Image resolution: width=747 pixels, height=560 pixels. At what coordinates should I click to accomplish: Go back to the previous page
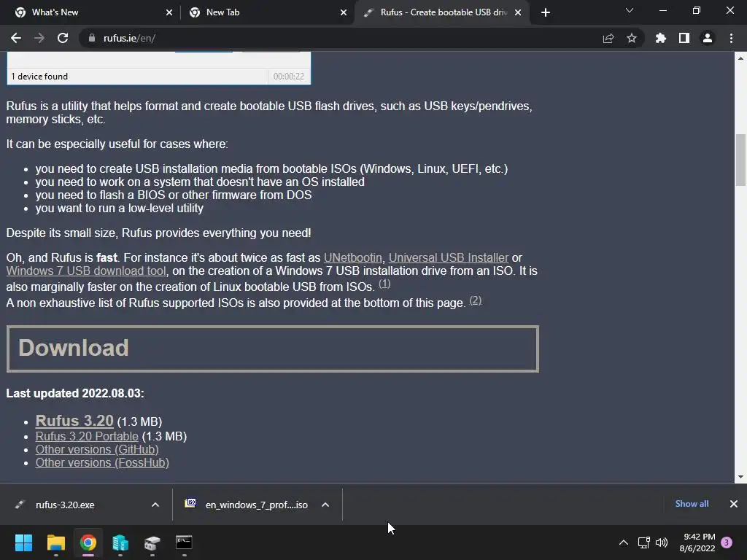click(16, 38)
